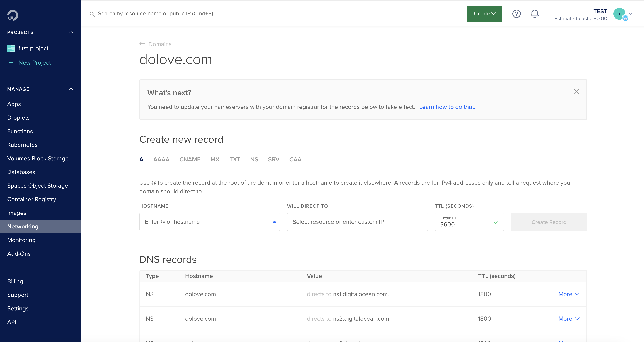Image resolution: width=644 pixels, height=342 pixels.
Task: Switch to the AAAA record tab
Action: tap(161, 159)
